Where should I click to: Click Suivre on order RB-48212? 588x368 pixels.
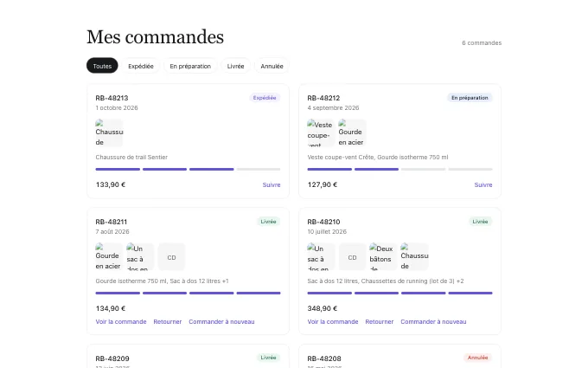tap(483, 184)
